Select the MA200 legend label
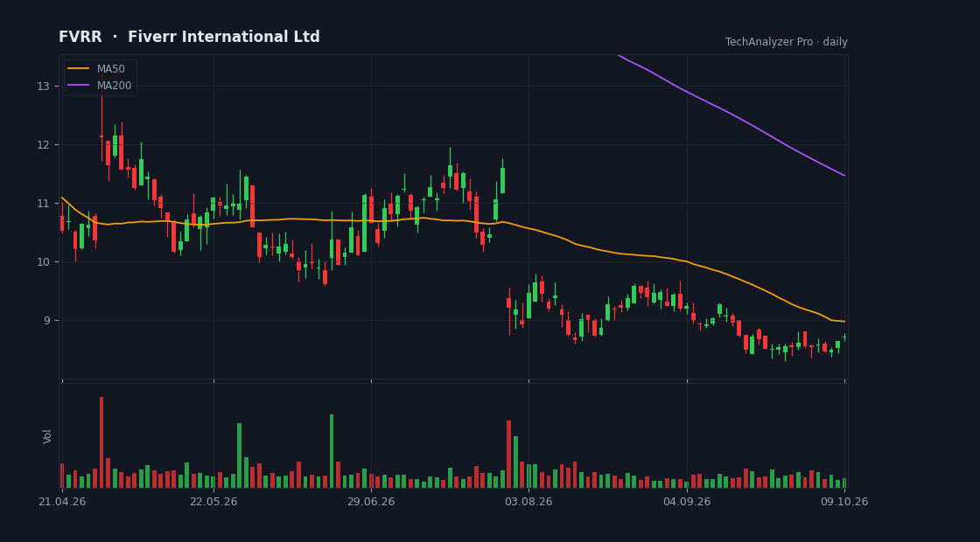This screenshot has width=980, height=542. [x=114, y=86]
